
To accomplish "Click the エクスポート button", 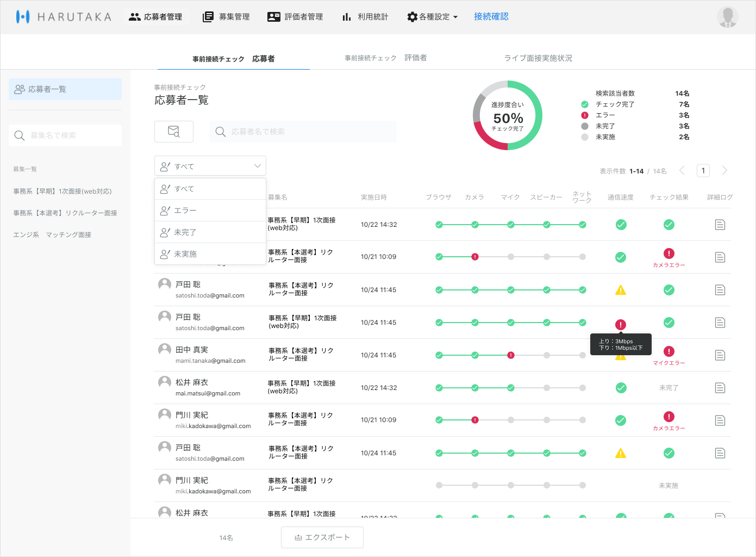I will (322, 537).
